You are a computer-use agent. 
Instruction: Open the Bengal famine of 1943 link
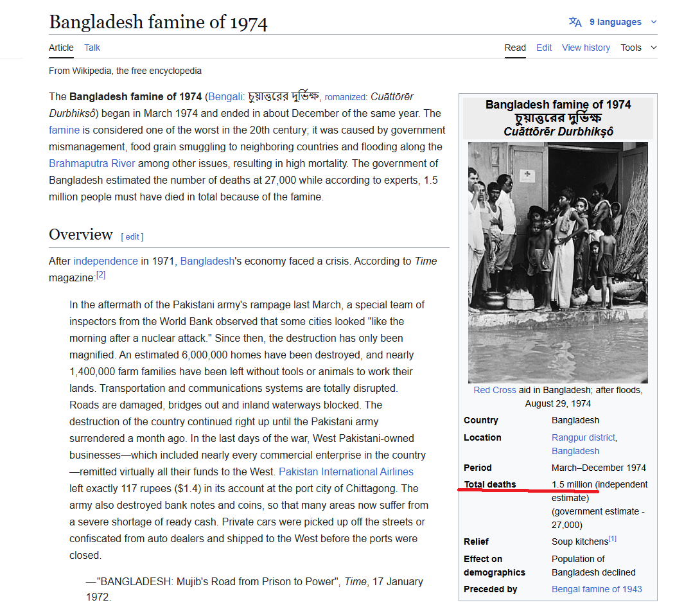597,589
